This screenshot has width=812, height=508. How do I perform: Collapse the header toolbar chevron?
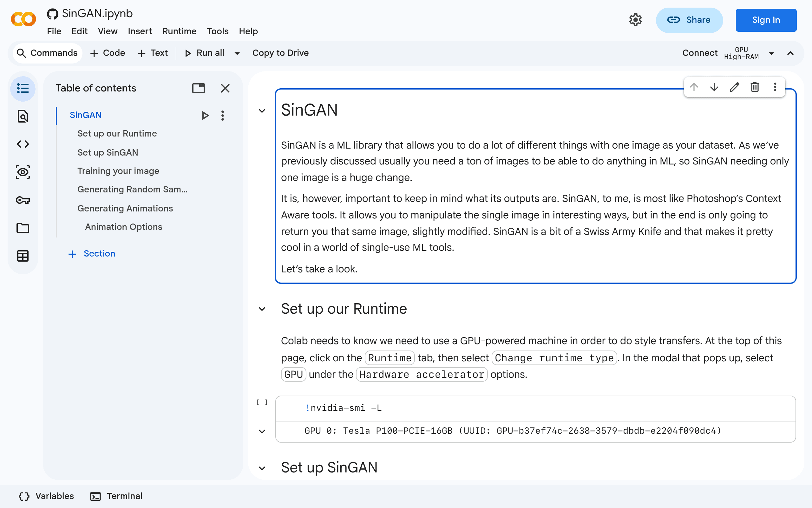(790, 53)
